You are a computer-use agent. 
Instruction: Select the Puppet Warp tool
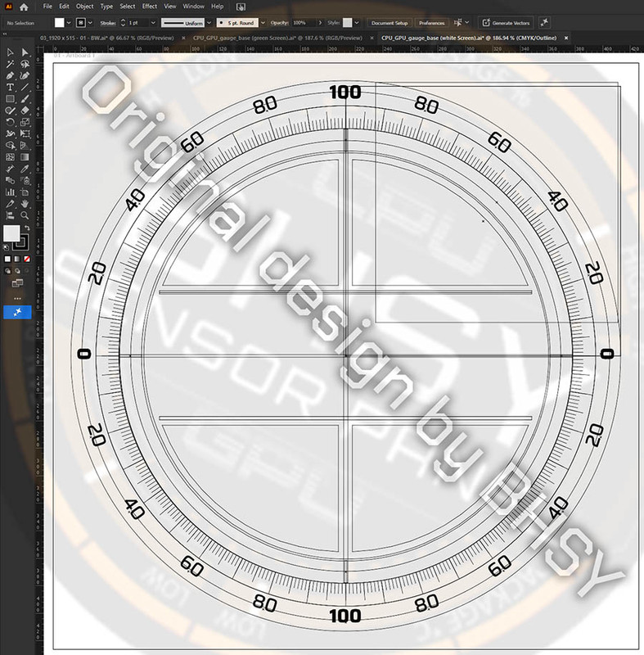(10, 133)
